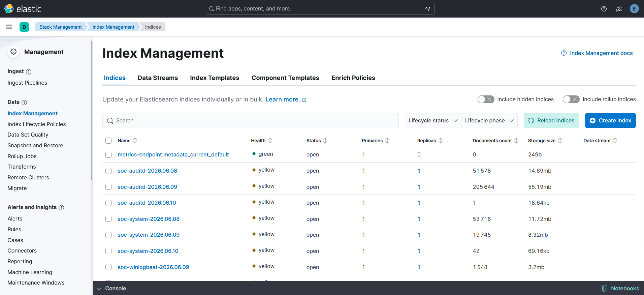The width and height of the screenshot is (644, 295).
Task: Select the soc-auditd-2026.06.09 checkbox
Action: coord(108,187)
